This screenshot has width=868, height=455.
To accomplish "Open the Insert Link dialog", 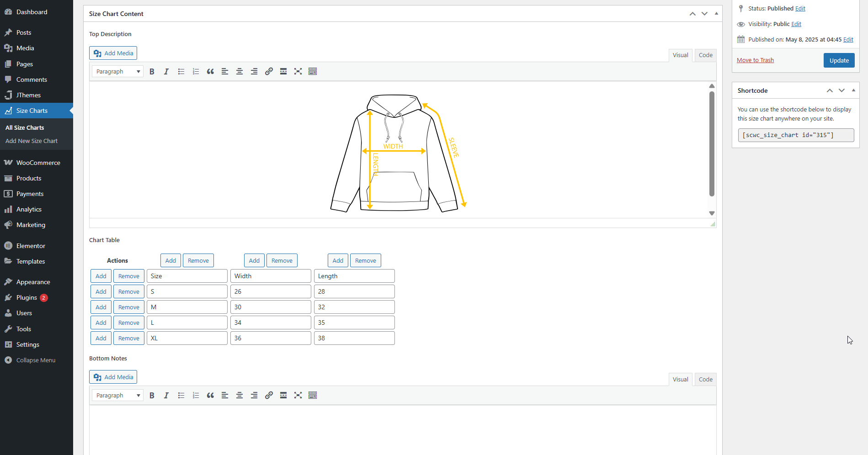I will (269, 71).
